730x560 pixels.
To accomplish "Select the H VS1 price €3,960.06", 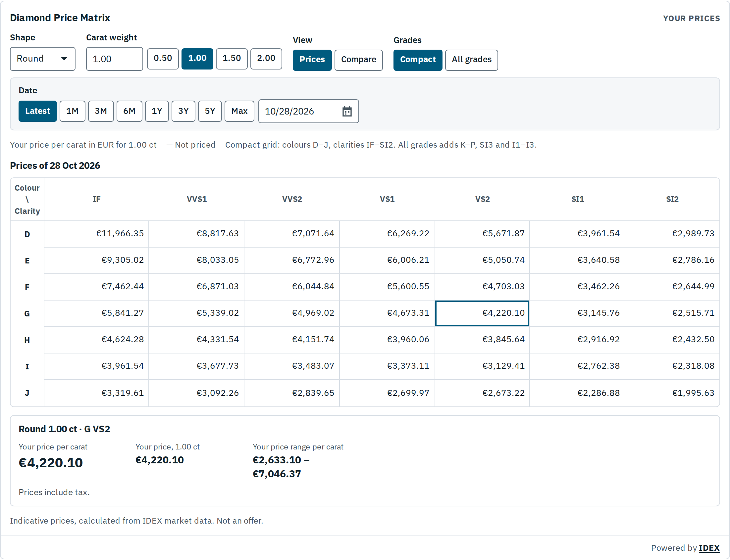I will point(387,339).
